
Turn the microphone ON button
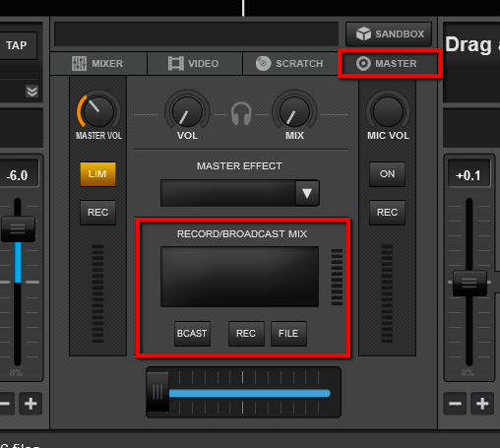pyautogui.click(x=387, y=174)
